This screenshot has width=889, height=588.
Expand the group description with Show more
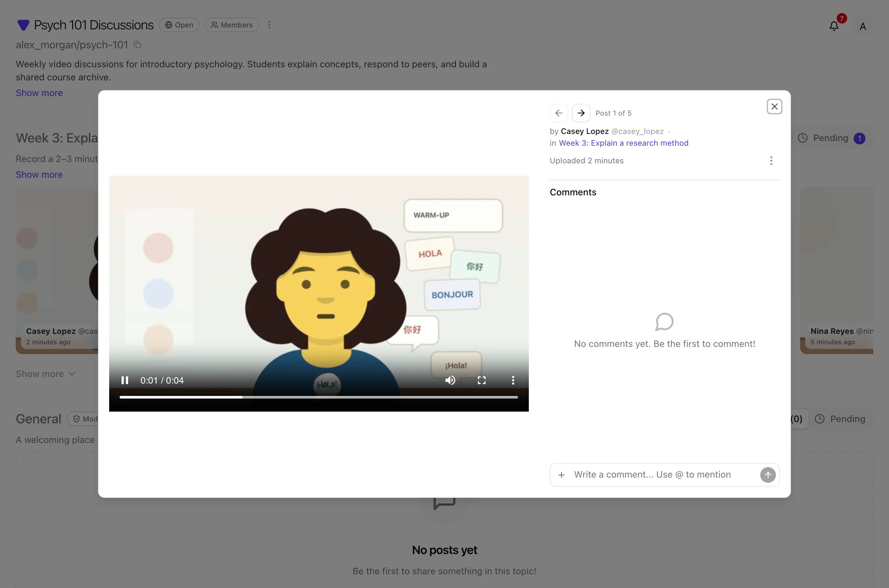click(39, 93)
